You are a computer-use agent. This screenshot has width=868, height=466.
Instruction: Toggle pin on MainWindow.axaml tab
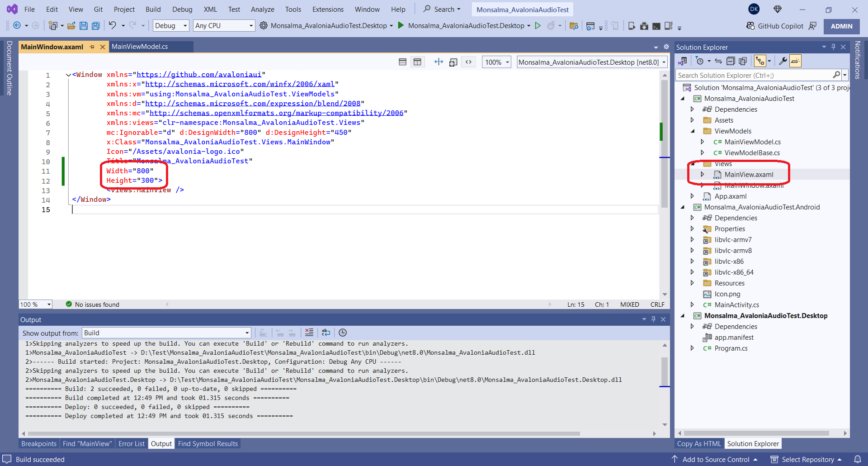(92, 47)
